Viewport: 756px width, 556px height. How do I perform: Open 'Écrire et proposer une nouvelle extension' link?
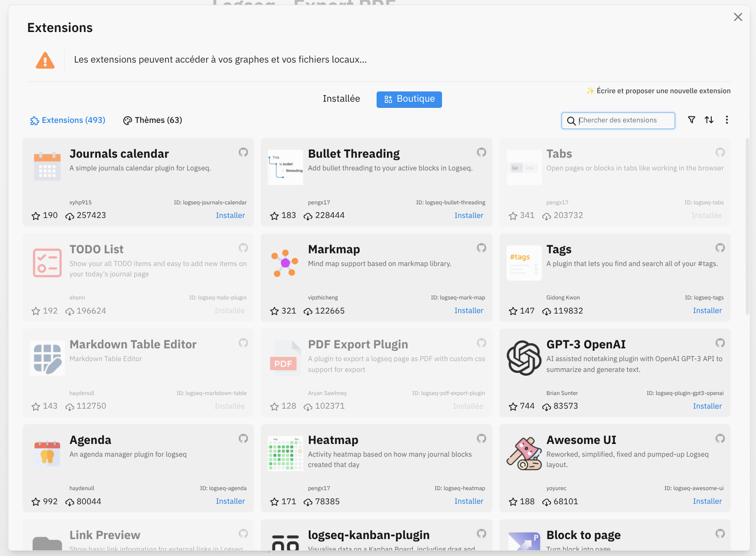(659, 91)
